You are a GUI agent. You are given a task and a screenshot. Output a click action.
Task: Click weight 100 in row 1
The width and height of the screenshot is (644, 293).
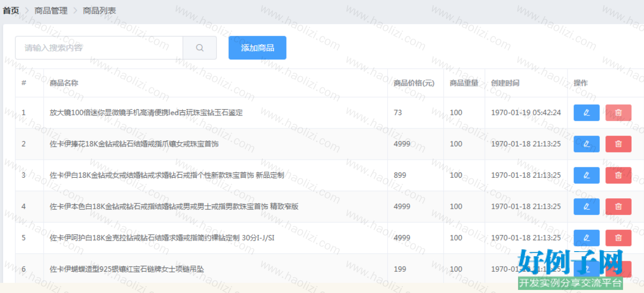pos(456,113)
